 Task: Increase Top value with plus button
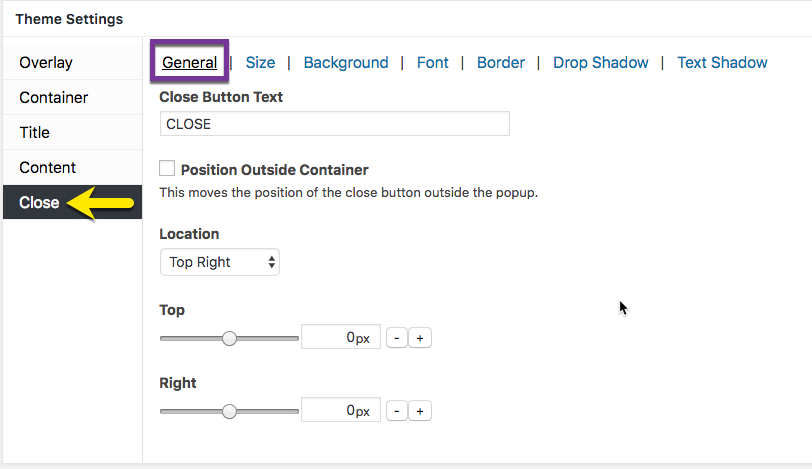(x=420, y=338)
